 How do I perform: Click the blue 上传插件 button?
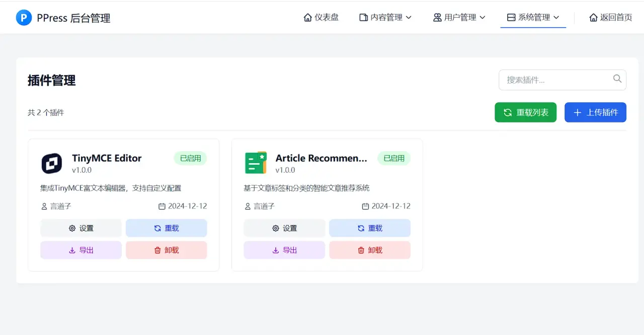[x=595, y=112]
